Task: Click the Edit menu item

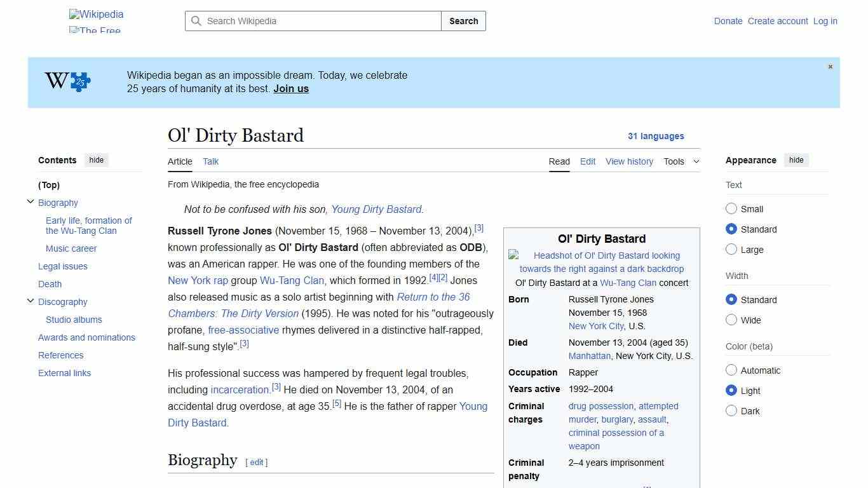Action: pos(587,161)
